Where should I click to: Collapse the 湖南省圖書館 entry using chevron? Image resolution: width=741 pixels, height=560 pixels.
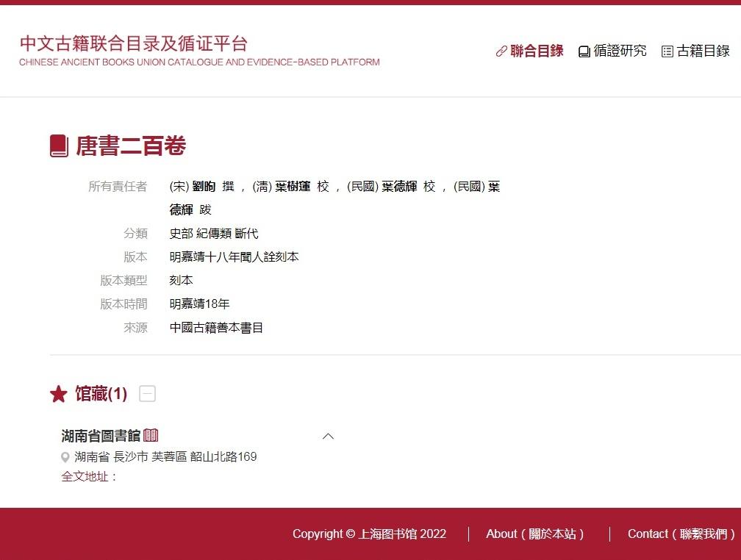coord(329,436)
